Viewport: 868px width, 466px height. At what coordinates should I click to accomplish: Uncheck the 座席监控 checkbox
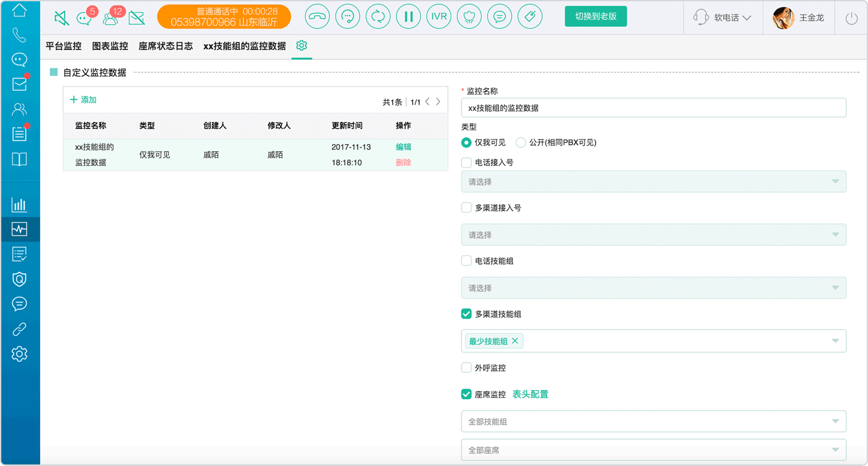tap(467, 395)
